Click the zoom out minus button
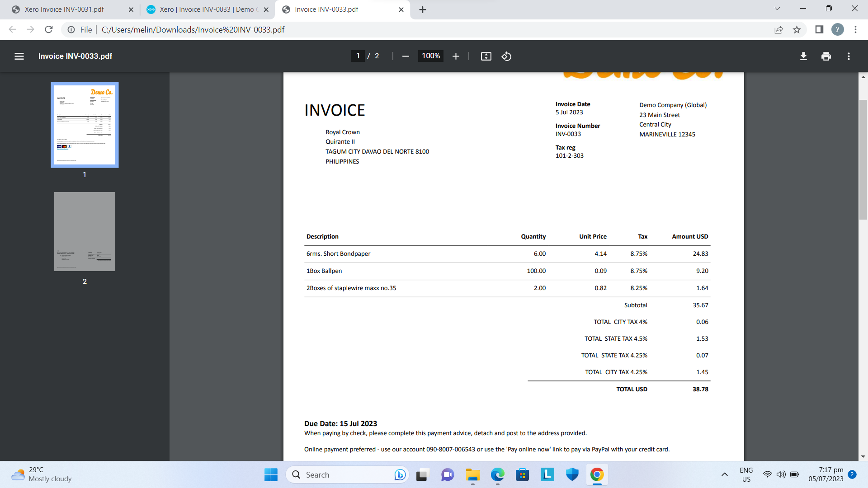Screen dimensions: 868x488 [x=406, y=56]
